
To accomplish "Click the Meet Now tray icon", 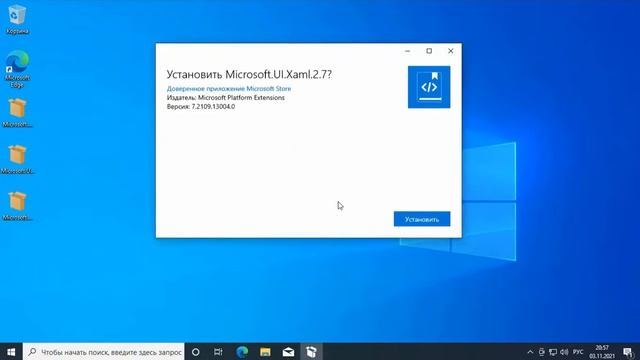I will pyautogui.click(x=541, y=352).
